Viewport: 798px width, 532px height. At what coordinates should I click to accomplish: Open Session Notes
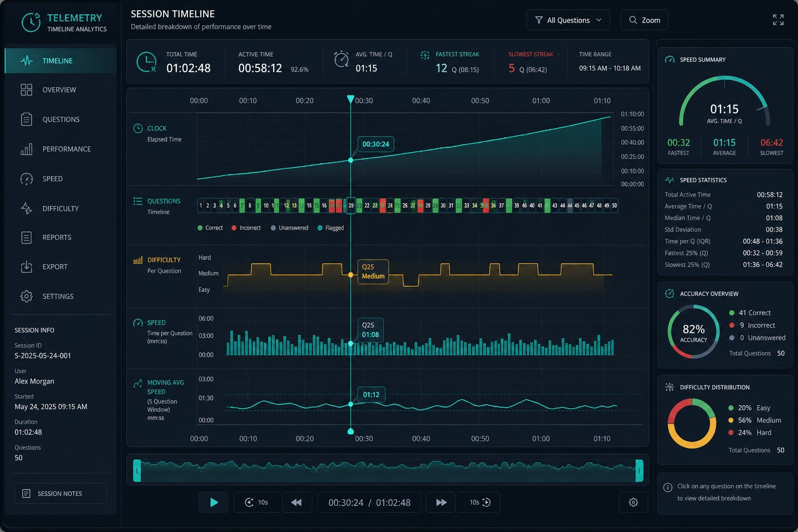point(60,494)
